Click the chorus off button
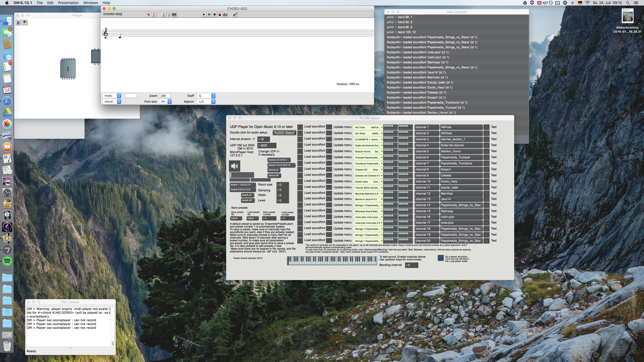 [x=274, y=176]
